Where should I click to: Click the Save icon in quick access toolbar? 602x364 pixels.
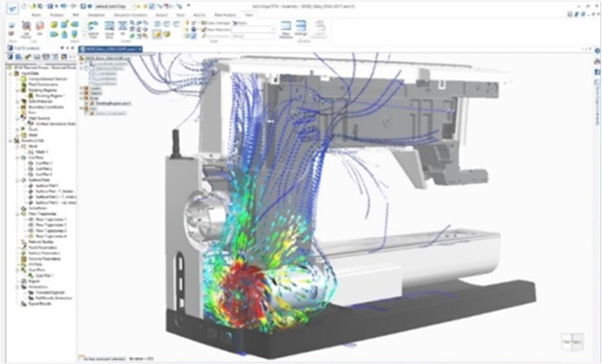[49, 6]
